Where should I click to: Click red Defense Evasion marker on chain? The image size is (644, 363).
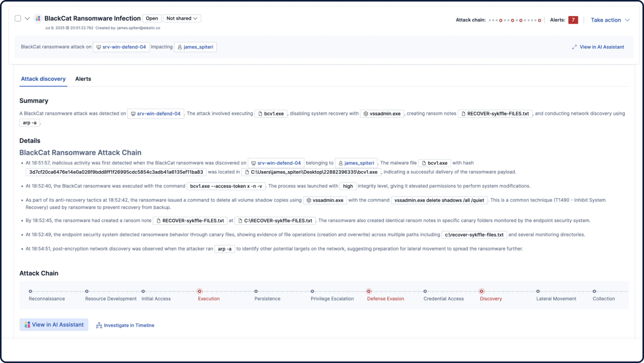[x=369, y=291]
